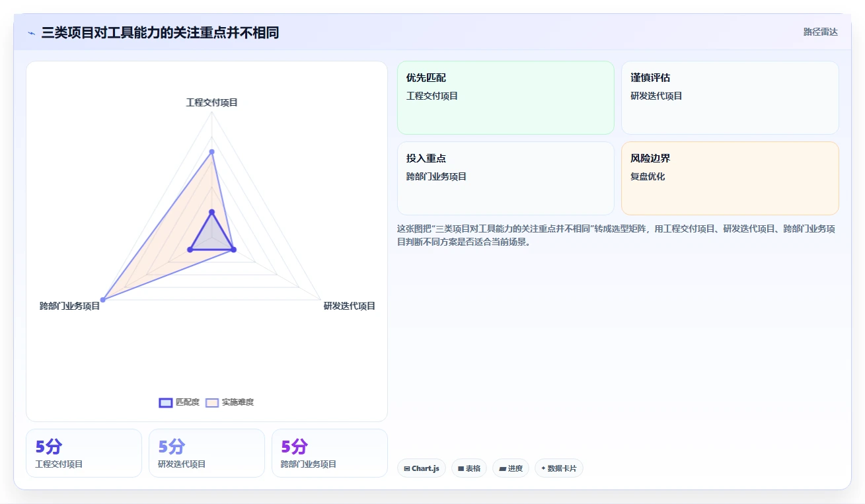Open the 优先匹配 card
The width and height of the screenshot is (865, 504).
(x=506, y=98)
